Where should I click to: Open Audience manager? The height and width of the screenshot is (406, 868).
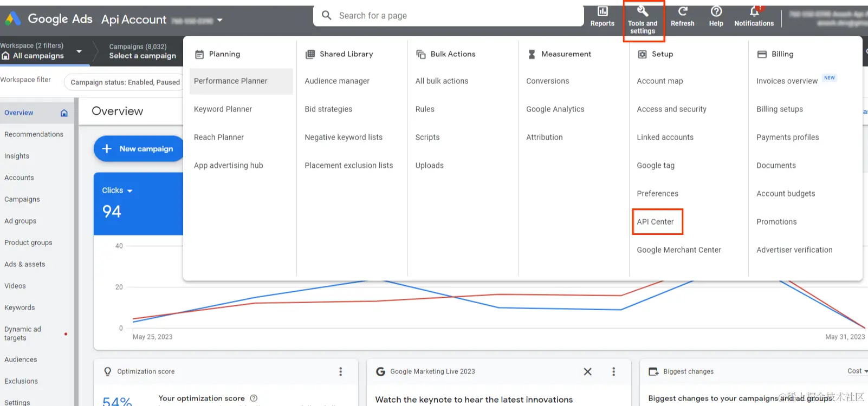pos(337,81)
